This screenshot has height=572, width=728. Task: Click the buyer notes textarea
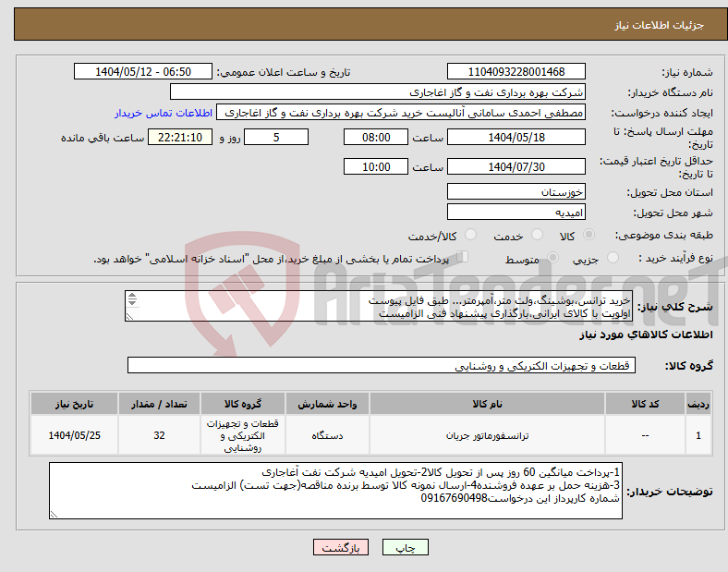click(x=335, y=491)
